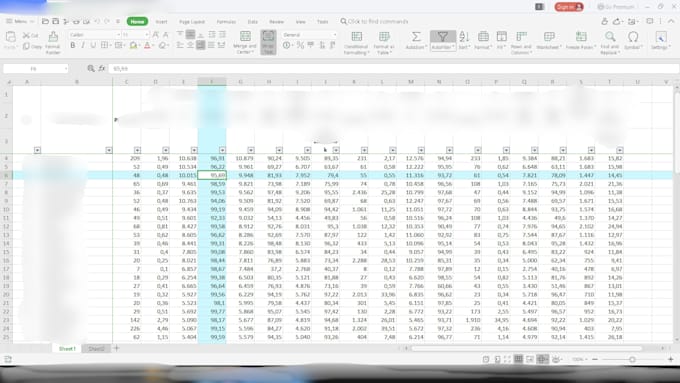Switch to the View tab
680x383 pixels.
[x=301, y=22]
